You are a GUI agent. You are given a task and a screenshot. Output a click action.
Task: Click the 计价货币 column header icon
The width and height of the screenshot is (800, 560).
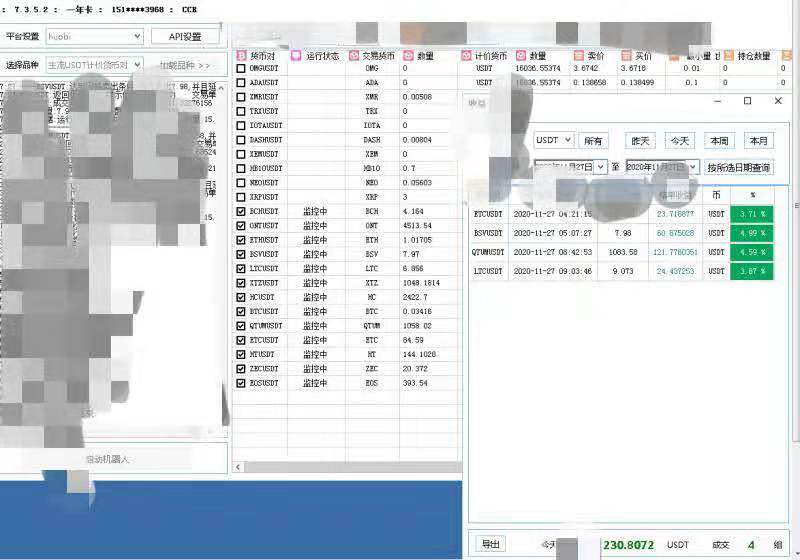(466, 56)
